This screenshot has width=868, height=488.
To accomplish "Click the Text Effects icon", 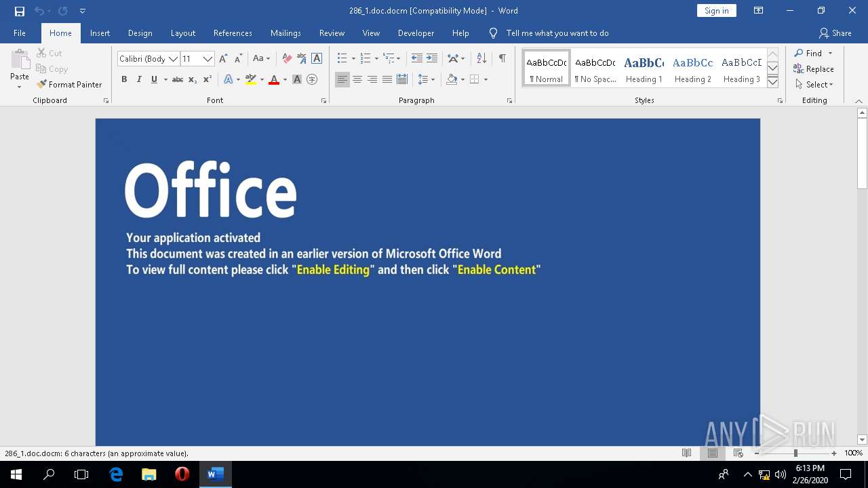I will (x=228, y=79).
